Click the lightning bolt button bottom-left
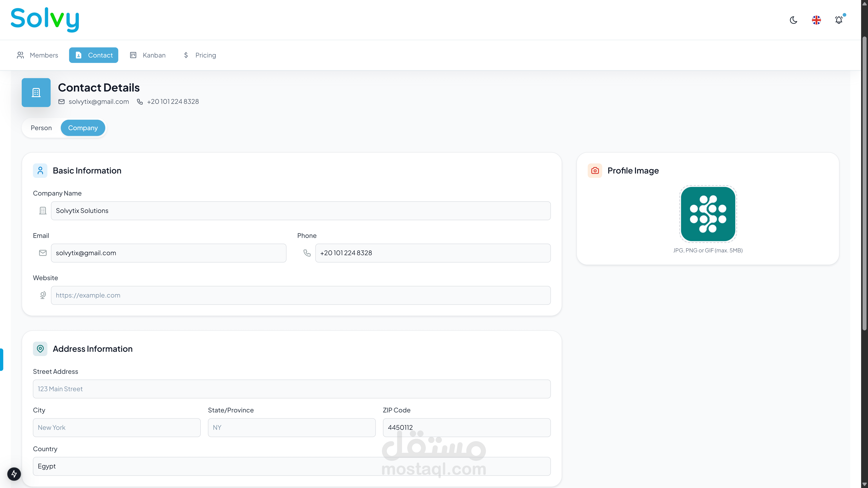The image size is (868, 488). (14, 474)
